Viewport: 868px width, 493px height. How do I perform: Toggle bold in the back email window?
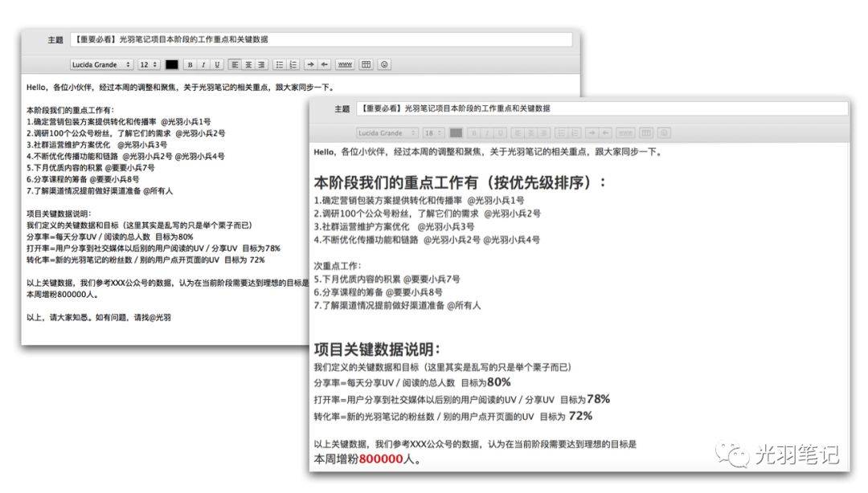pyautogui.click(x=190, y=64)
